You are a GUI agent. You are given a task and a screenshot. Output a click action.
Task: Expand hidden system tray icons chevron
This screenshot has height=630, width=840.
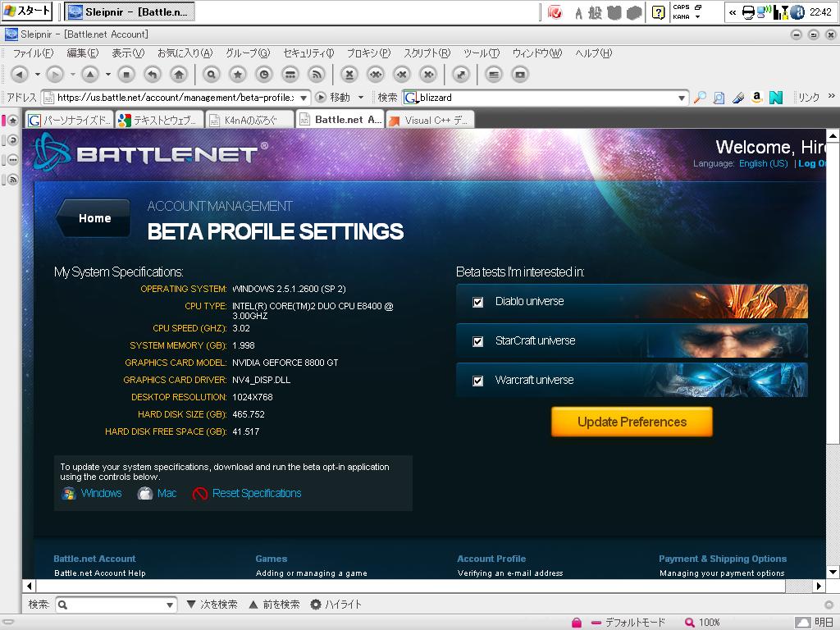(x=733, y=12)
